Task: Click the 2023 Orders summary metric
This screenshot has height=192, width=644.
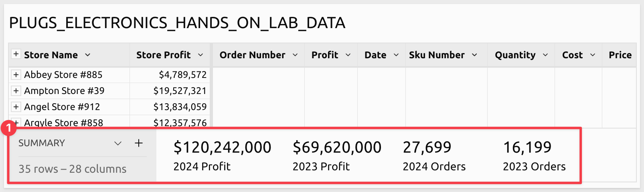Action: coord(527,148)
